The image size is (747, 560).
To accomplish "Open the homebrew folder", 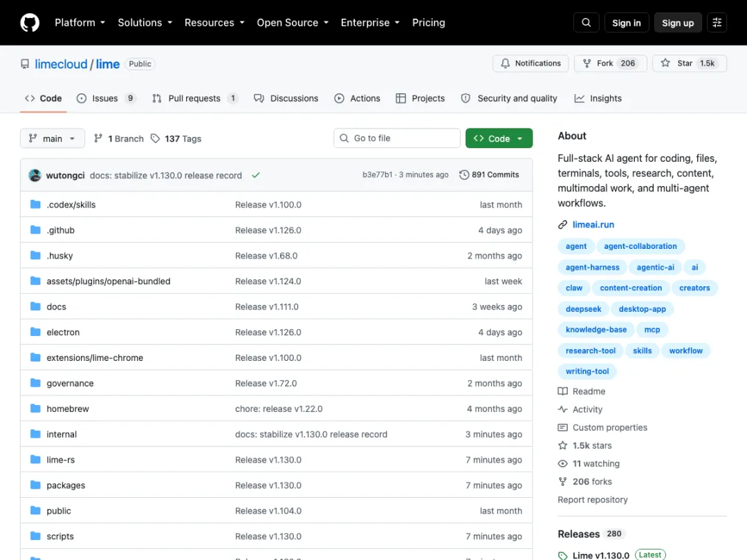I will coord(68,409).
